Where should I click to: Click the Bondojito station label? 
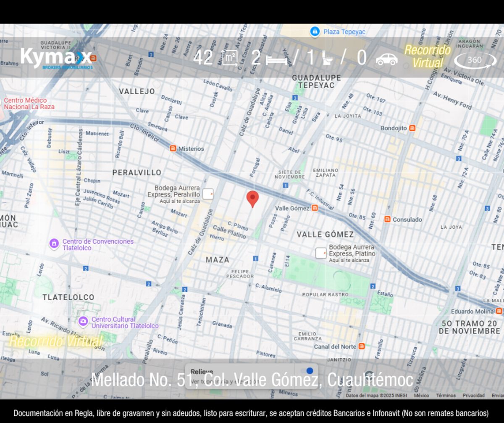point(394,128)
